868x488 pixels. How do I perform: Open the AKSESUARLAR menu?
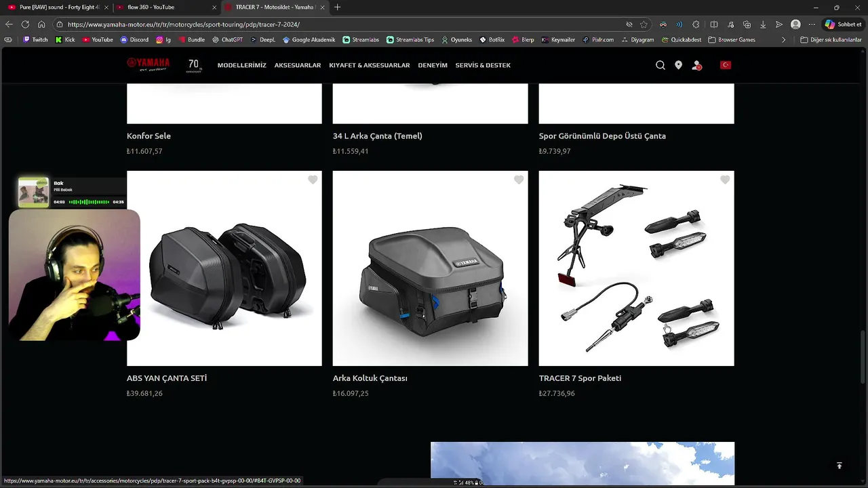(x=298, y=65)
